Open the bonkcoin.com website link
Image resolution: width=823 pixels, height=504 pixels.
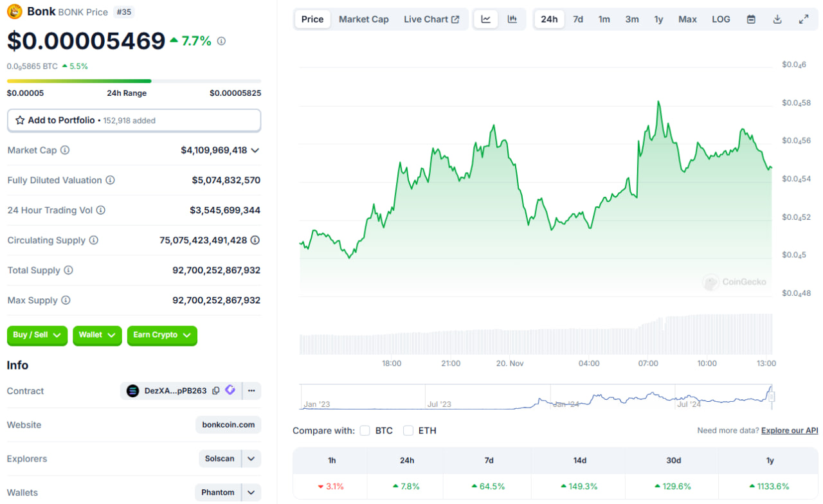(x=228, y=425)
